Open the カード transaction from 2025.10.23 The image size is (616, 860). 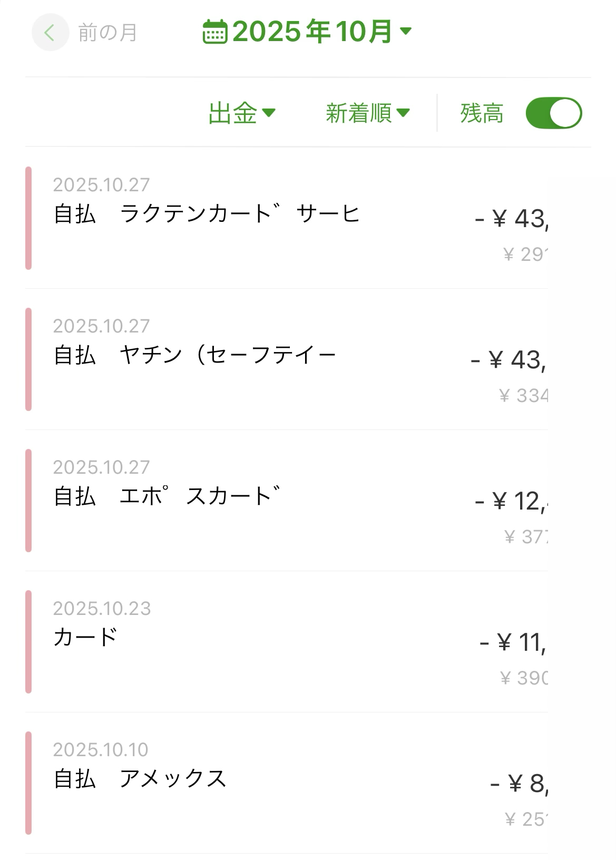[x=85, y=638]
